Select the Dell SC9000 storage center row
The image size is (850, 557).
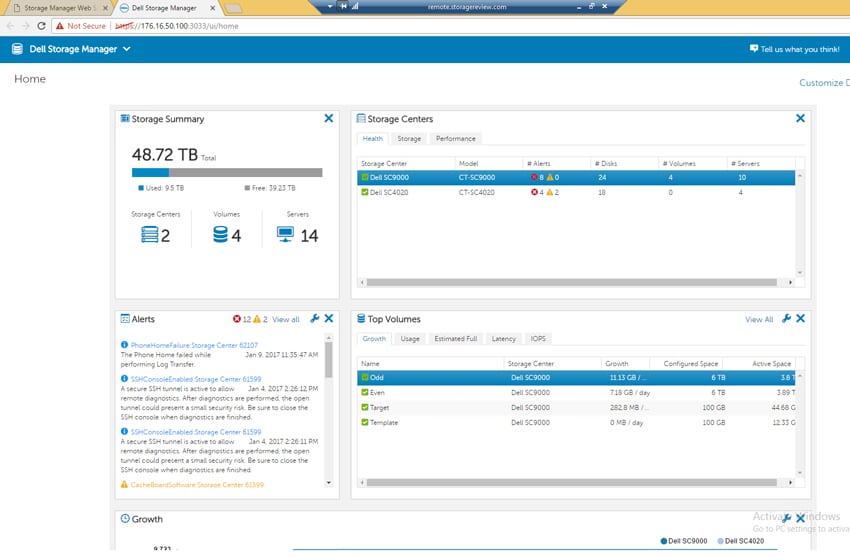[576, 177]
